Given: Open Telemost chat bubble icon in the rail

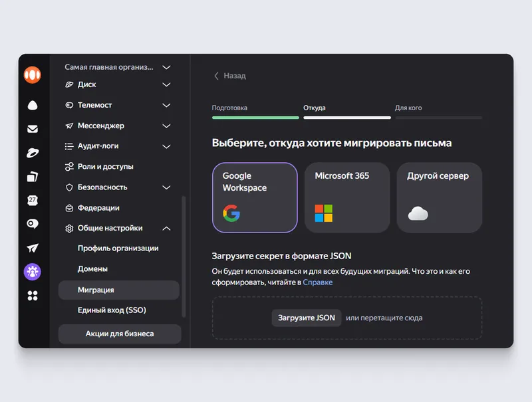Looking at the screenshot, I should 33,224.
